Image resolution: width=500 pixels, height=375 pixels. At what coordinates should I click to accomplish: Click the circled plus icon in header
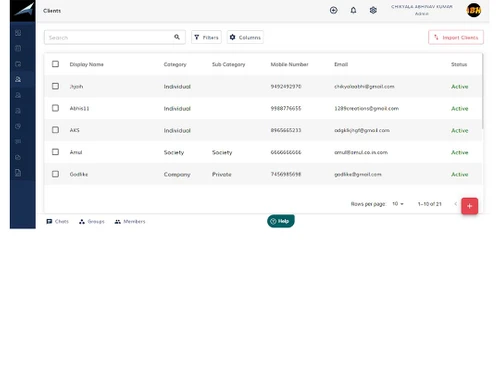click(x=333, y=10)
